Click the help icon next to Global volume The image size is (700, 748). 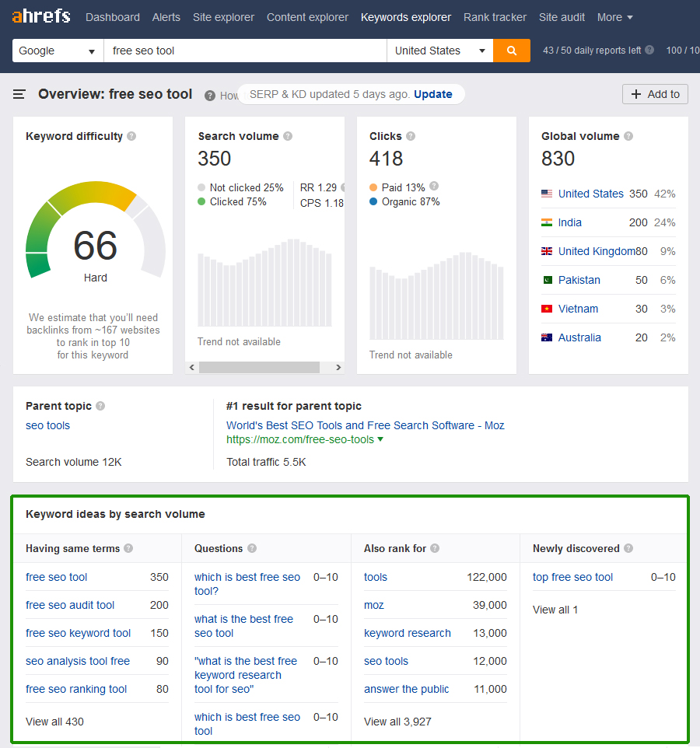pyautogui.click(x=628, y=136)
